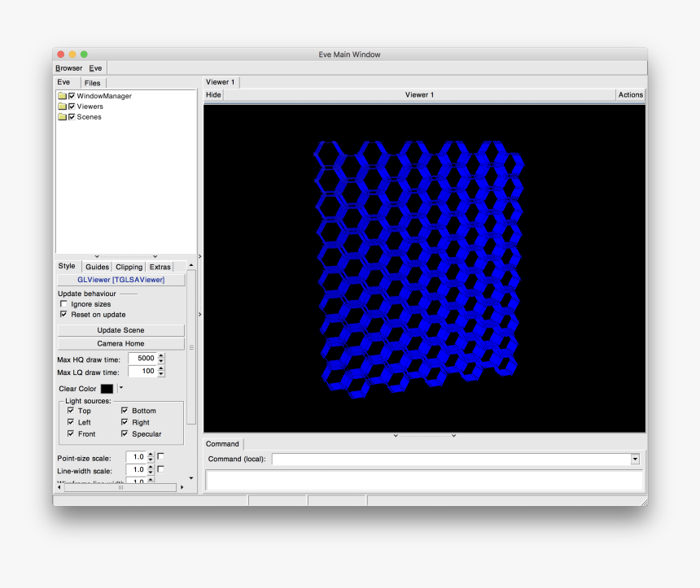Screen dimensions: 700x588
Task: Expand the Clear Color dropdown arrow
Action: (x=120, y=388)
